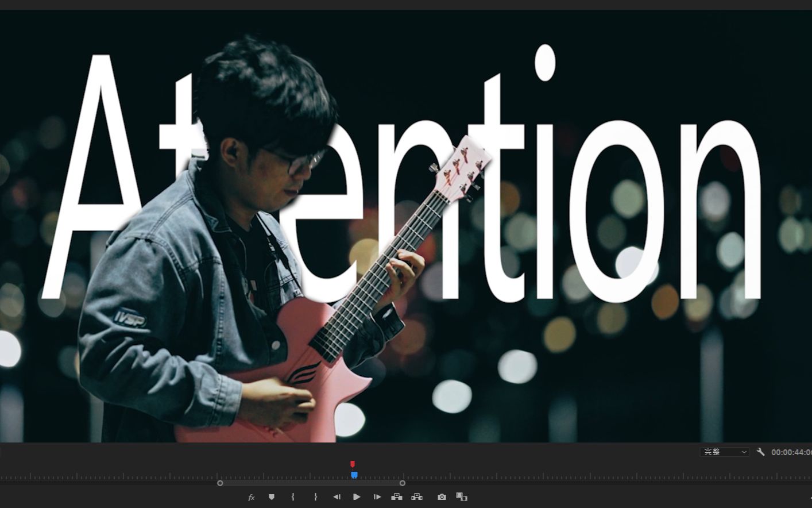Step back one frame
Image resolution: width=812 pixels, height=508 pixels.
click(x=337, y=497)
